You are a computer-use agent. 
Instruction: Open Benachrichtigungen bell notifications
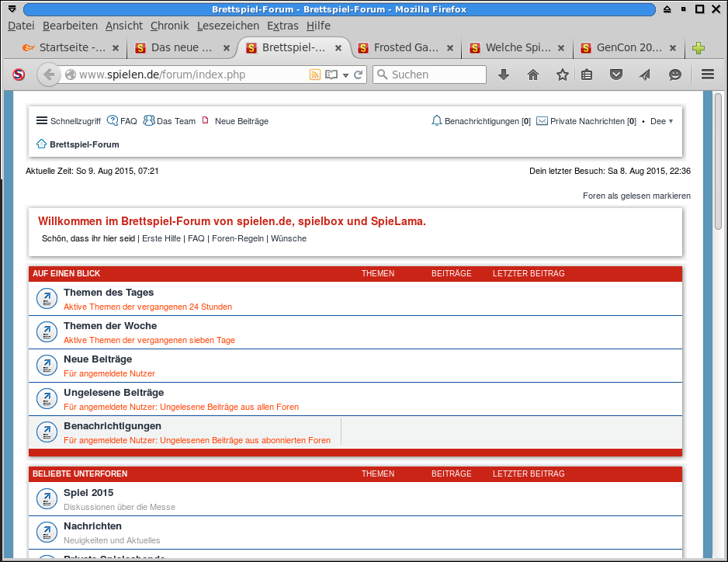[x=481, y=121]
